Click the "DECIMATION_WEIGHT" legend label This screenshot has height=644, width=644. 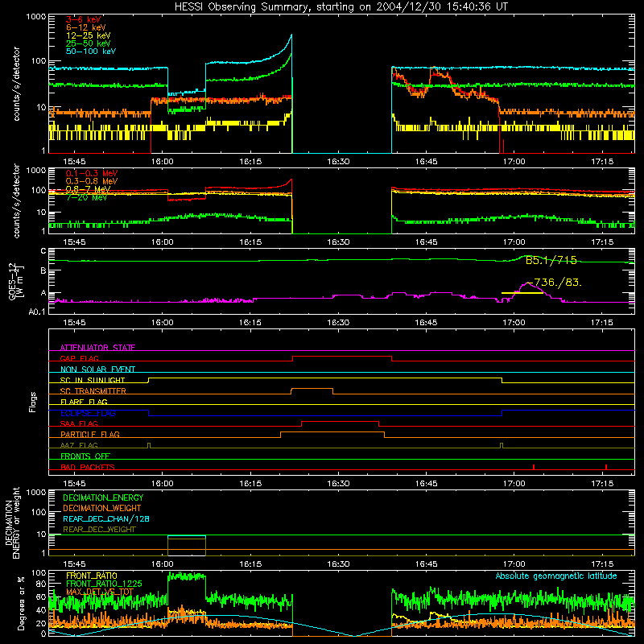102,508
